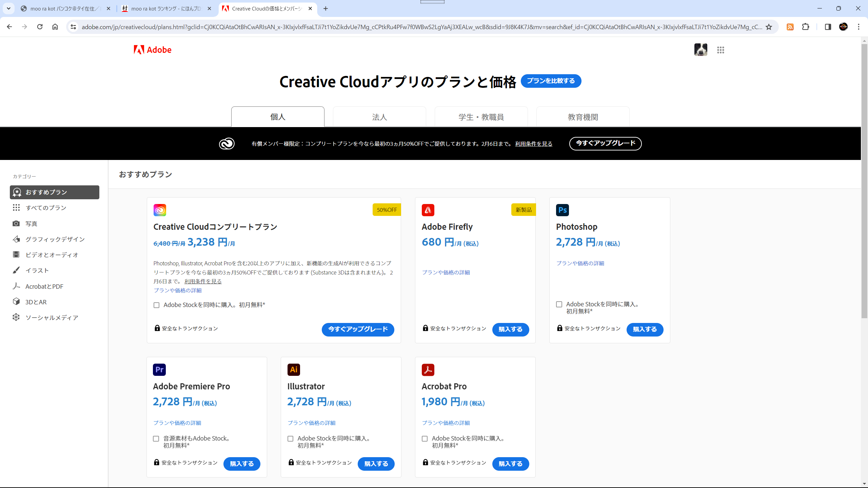Viewport: 868px width, 488px height.
Task: Click the cube icon beside 3DとAR
Action: click(x=16, y=302)
